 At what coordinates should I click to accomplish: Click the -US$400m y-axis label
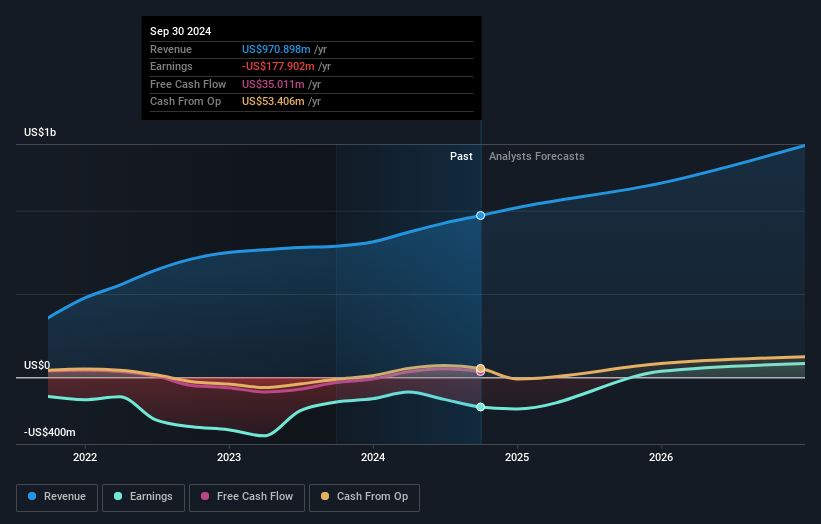tap(50, 432)
